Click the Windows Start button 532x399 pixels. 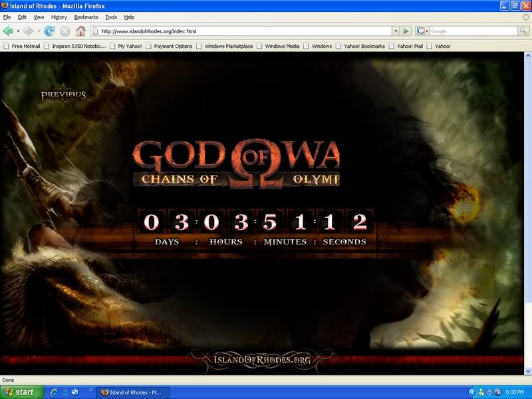pos(22,392)
